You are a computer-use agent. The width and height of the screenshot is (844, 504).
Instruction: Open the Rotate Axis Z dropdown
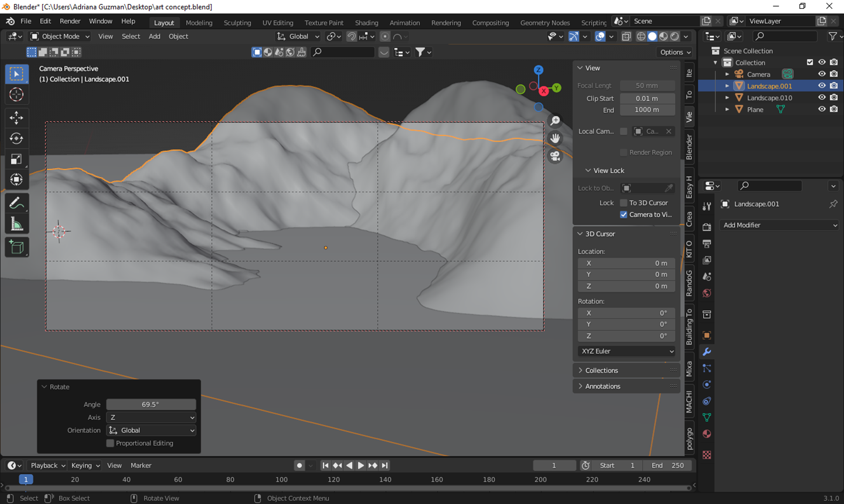coord(151,417)
